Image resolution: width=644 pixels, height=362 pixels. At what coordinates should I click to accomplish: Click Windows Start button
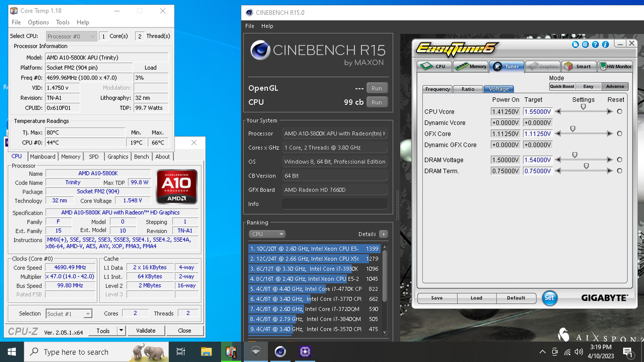click(x=12, y=352)
